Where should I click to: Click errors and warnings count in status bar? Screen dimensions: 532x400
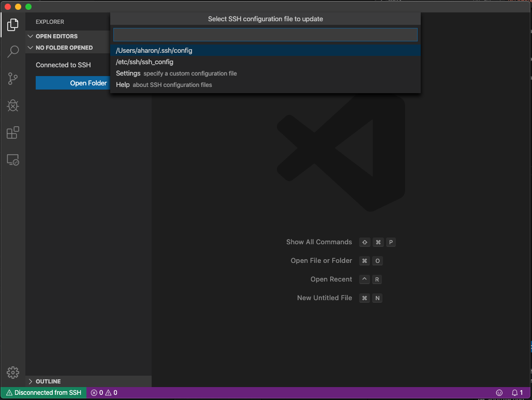(x=104, y=393)
